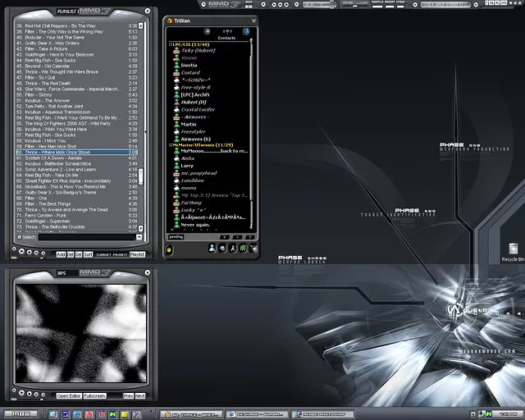Click the green ICQ flower icon in Trillian
Screen dimensions: 525x420
point(243,248)
